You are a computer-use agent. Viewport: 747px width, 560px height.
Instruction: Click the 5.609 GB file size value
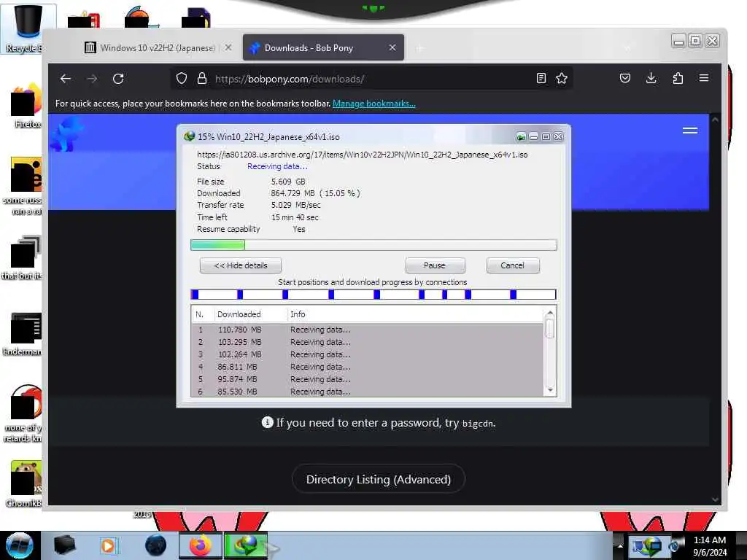pos(288,182)
